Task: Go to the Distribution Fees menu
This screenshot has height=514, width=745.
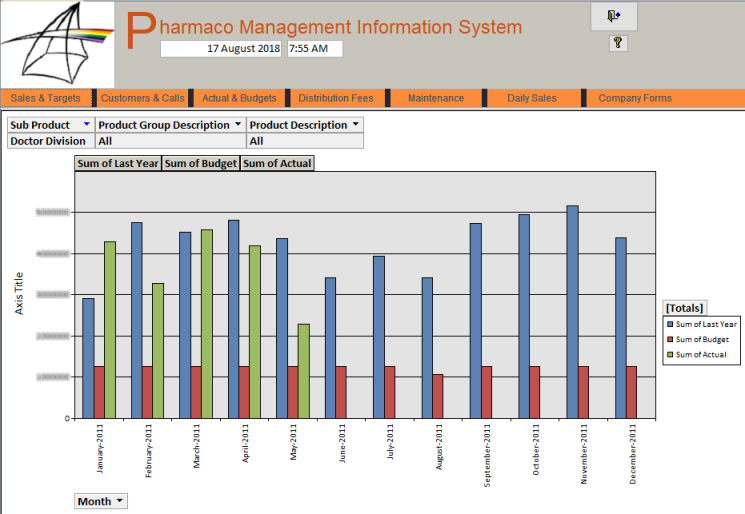Action: click(x=336, y=98)
